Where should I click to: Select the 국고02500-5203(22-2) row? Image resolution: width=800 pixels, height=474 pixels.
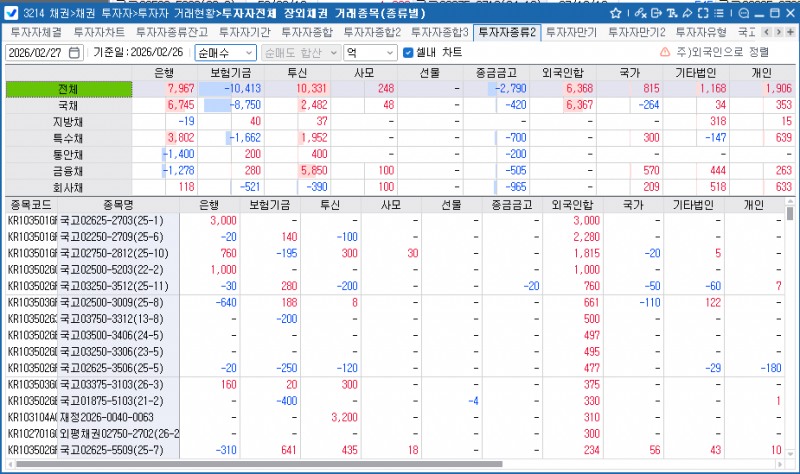pyautogui.click(x=394, y=270)
